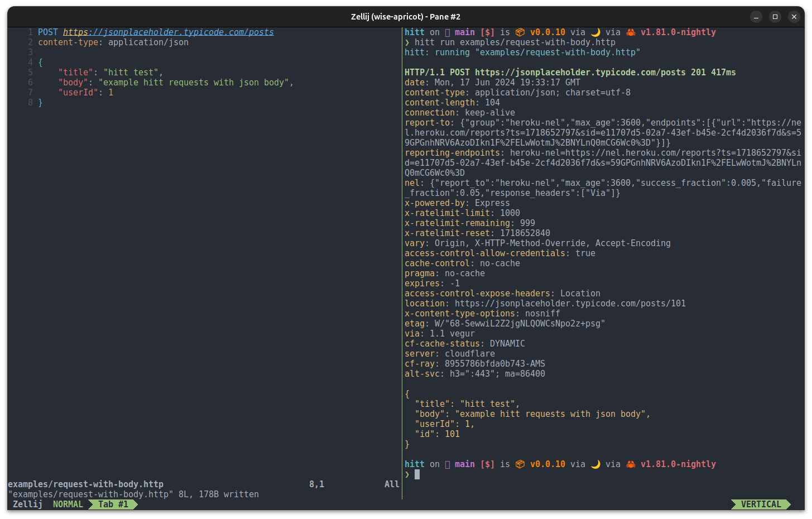This screenshot has width=812, height=519.
Task: Click the 'report-to' header line
Action: click(x=603, y=133)
